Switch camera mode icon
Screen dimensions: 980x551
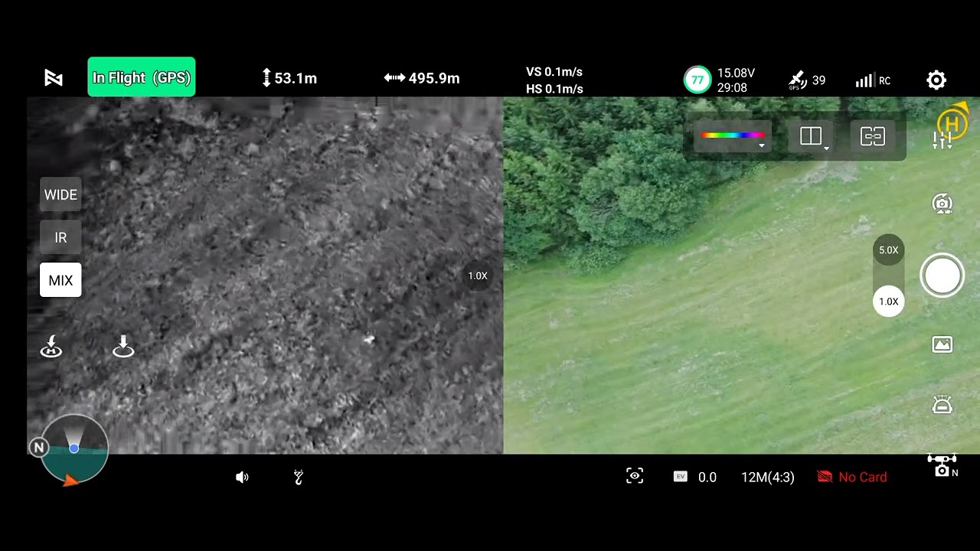point(942,204)
